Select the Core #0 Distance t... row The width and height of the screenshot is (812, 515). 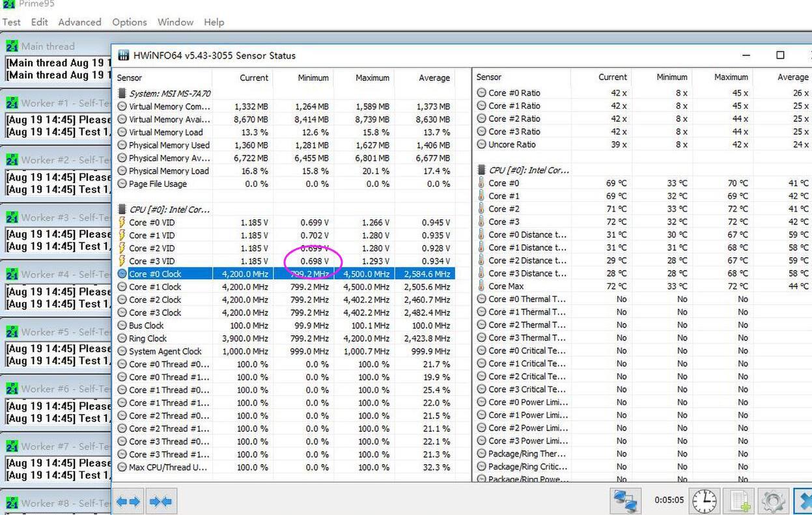pyautogui.click(x=643, y=235)
